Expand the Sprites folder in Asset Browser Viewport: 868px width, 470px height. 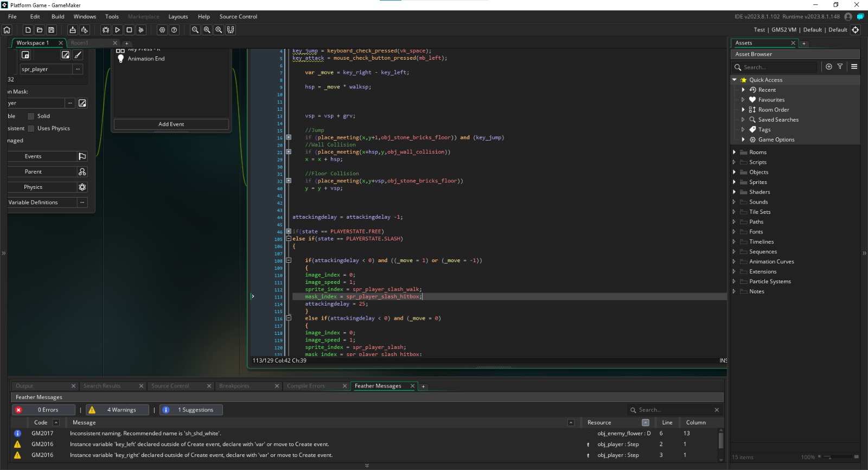(734, 182)
